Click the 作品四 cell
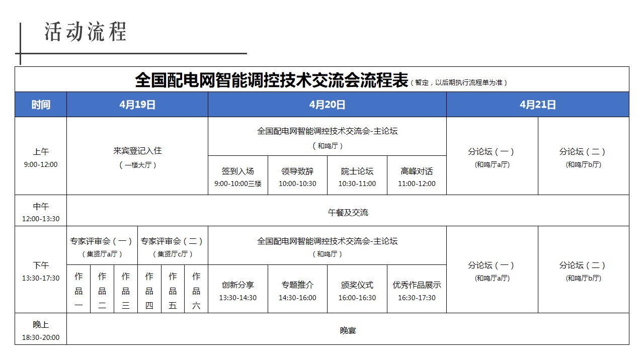The height and width of the screenshot is (362, 644). click(149, 289)
